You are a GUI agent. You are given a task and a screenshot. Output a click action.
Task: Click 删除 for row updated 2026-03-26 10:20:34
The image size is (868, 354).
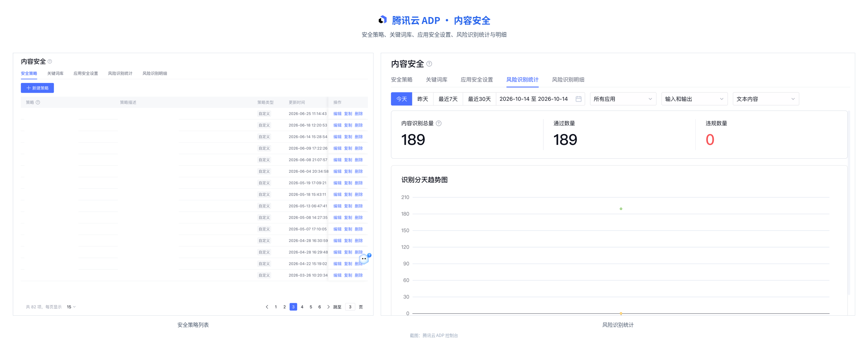click(x=358, y=275)
